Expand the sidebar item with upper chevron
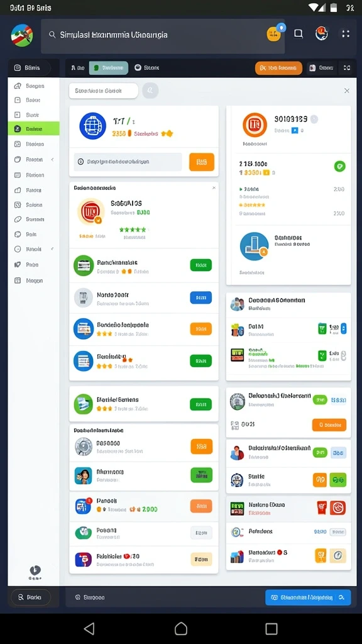 34,159
